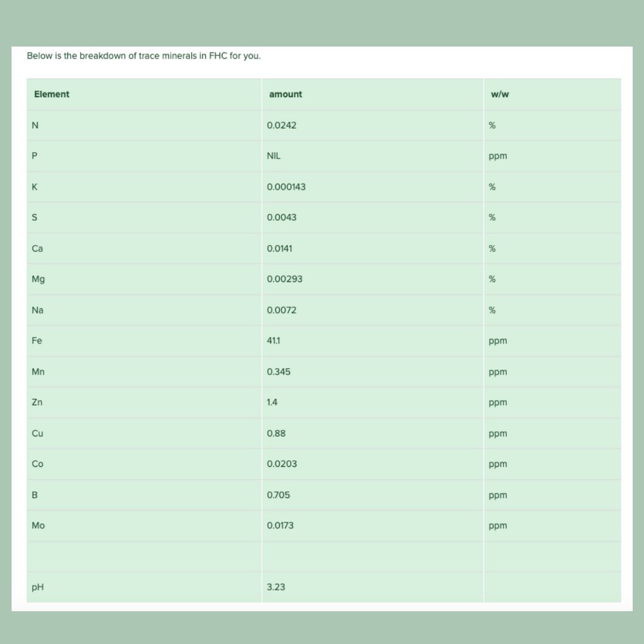Image resolution: width=644 pixels, height=644 pixels.
Task: Click the w/w column header
Action: click(500, 94)
